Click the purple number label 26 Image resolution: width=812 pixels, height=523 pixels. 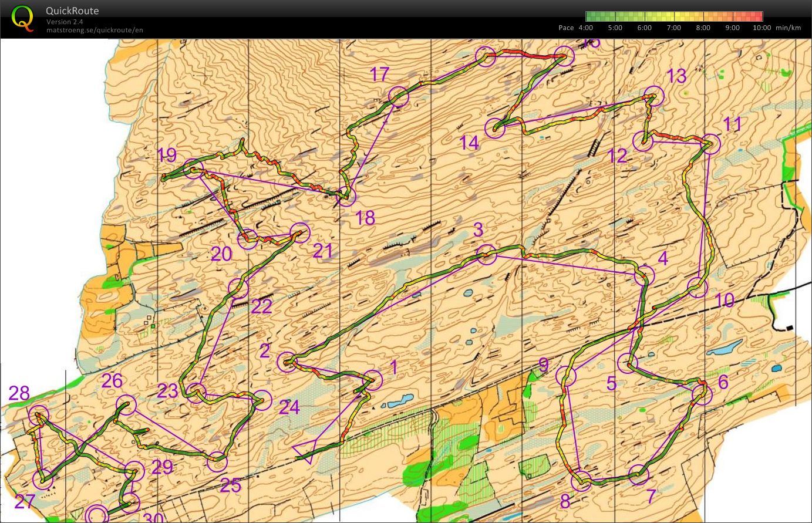112,380
